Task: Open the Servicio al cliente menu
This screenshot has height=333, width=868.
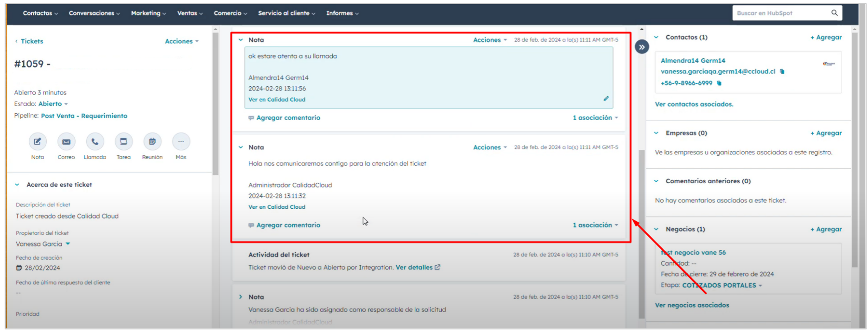Action: point(286,13)
